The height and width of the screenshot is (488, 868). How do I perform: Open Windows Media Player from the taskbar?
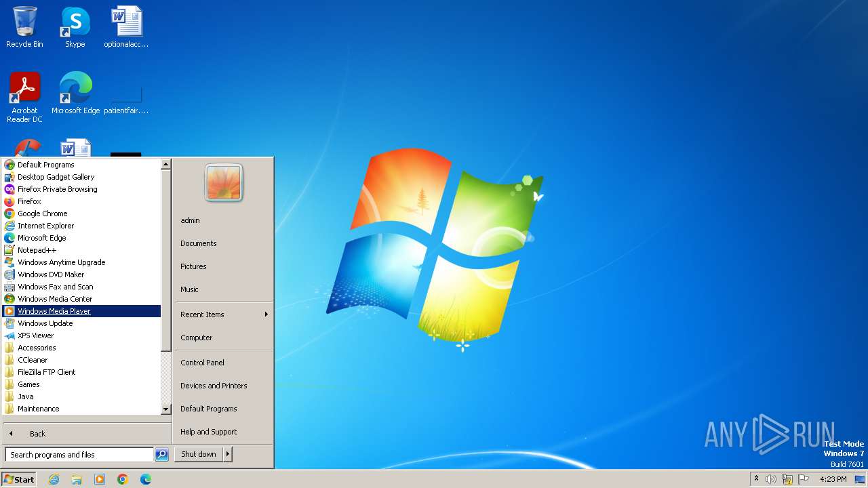coord(100,479)
